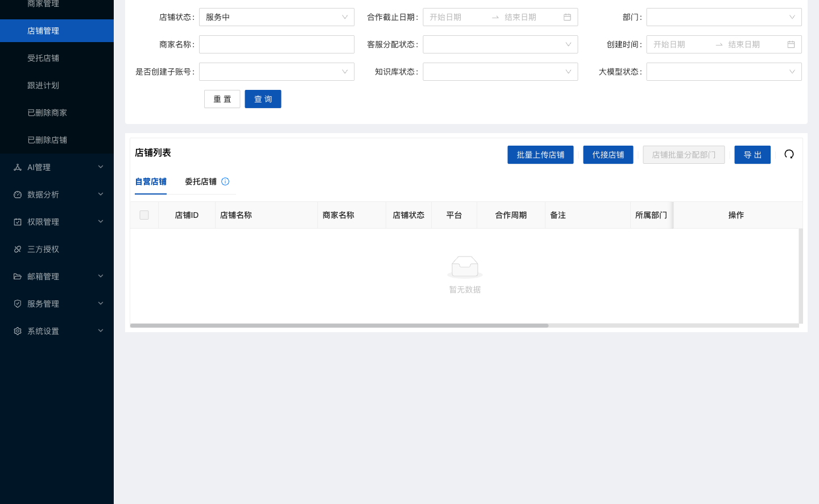Image resolution: width=819 pixels, height=504 pixels.
Task: Open the 知识库状态 dropdown
Action: pyautogui.click(x=500, y=72)
